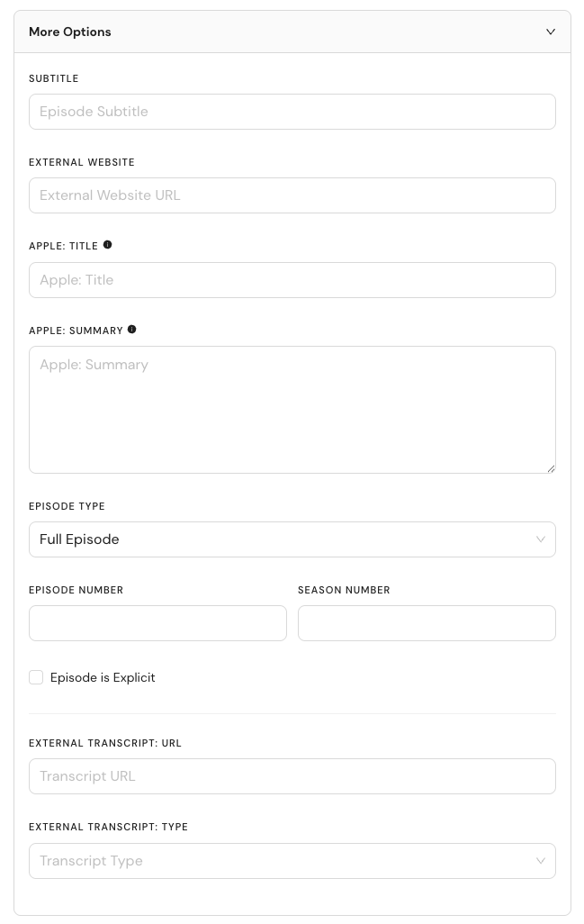Click the SUBTITLE field label
The height and width of the screenshot is (924, 584).
(54, 78)
